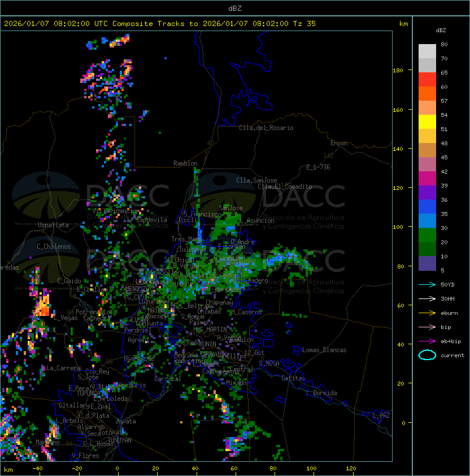Select the gold 51-48 dBZ swatch
The image size is (470, 476).
point(427,136)
